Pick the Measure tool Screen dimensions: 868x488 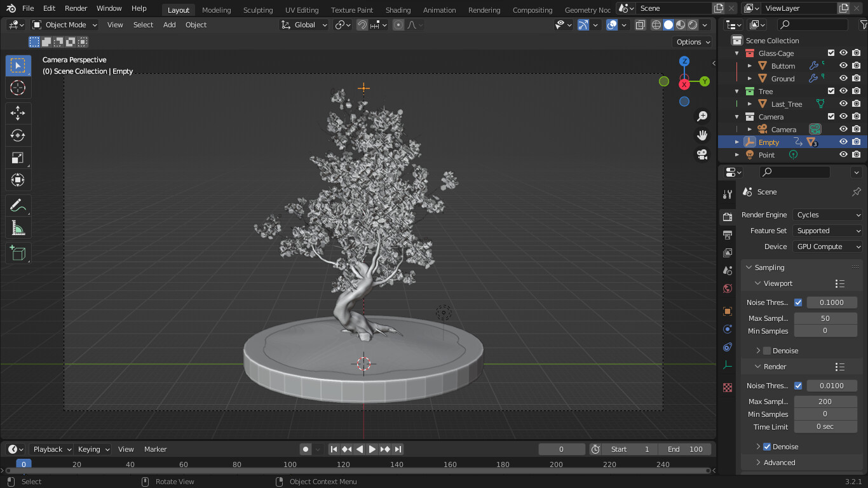[18, 228]
